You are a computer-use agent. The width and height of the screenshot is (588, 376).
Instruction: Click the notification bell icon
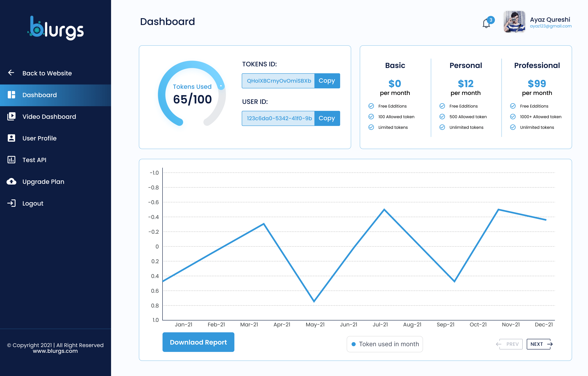[x=486, y=24]
